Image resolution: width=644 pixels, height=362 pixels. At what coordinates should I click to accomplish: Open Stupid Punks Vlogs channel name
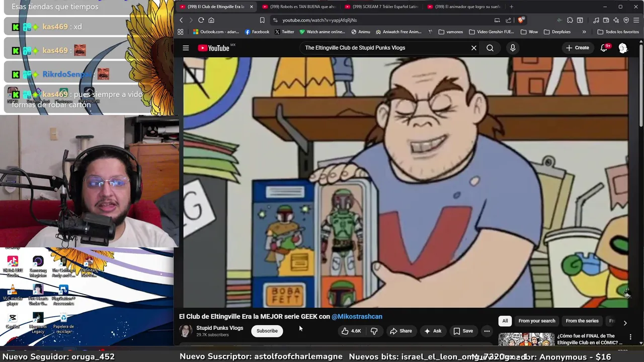coord(220,328)
